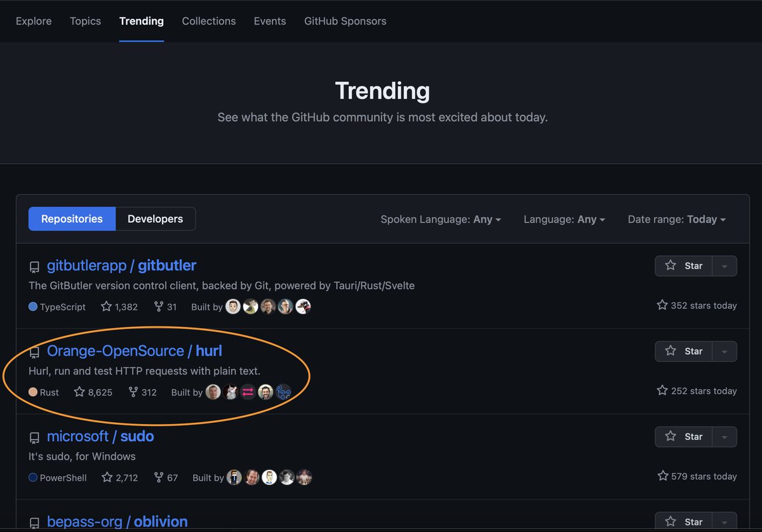Click the PowerShell language color dot
Viewport: 762px width, 532px height.
point(33,477)
